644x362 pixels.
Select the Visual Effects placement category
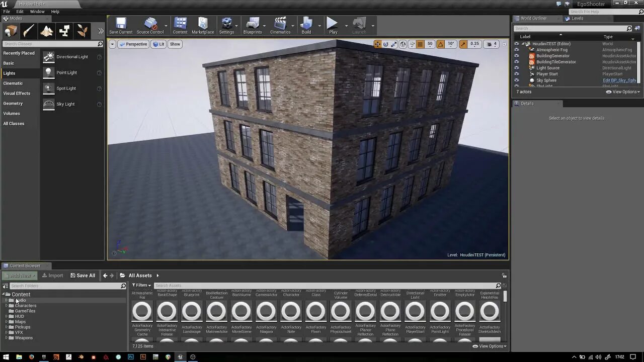[x=17, y=94]
